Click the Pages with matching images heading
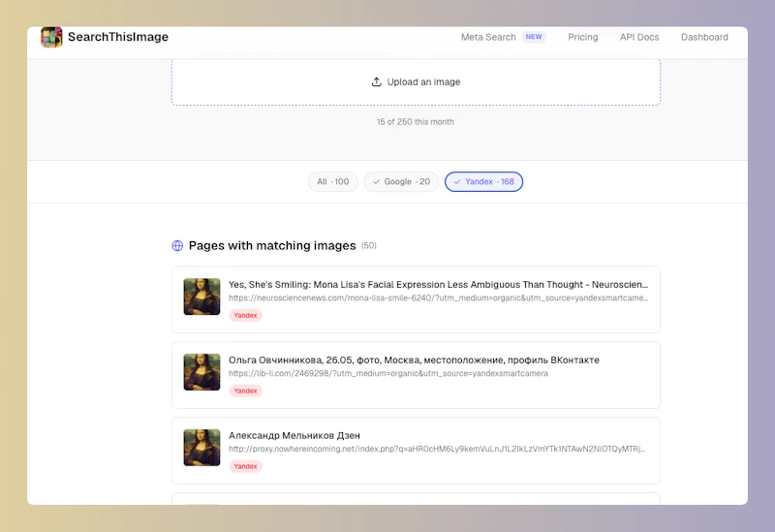Viewport: 775px width, 532px height. tap(272, 246)
